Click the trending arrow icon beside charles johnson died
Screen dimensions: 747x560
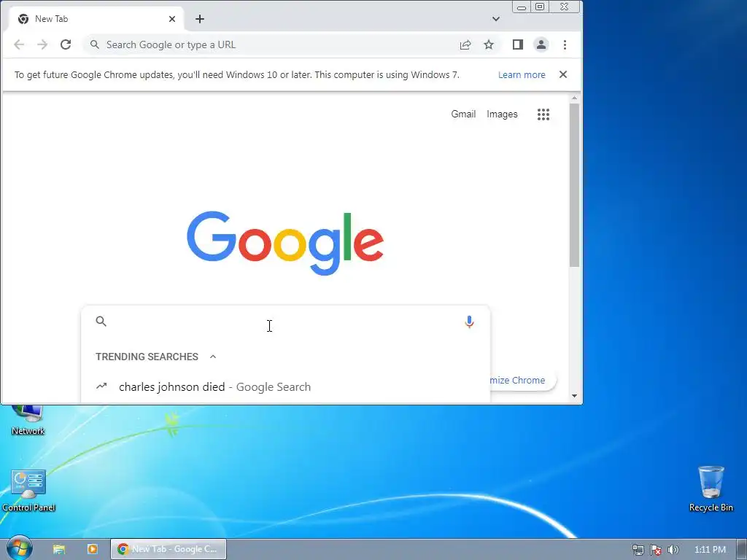click(x=101, y=386)
